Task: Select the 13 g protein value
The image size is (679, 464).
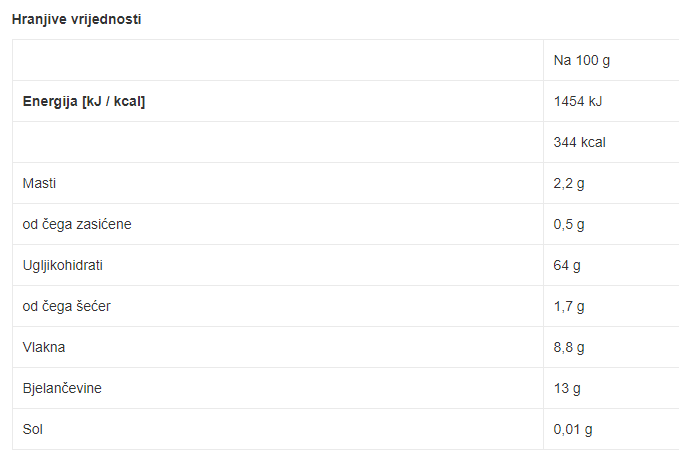Action: [x=567, y=388]
